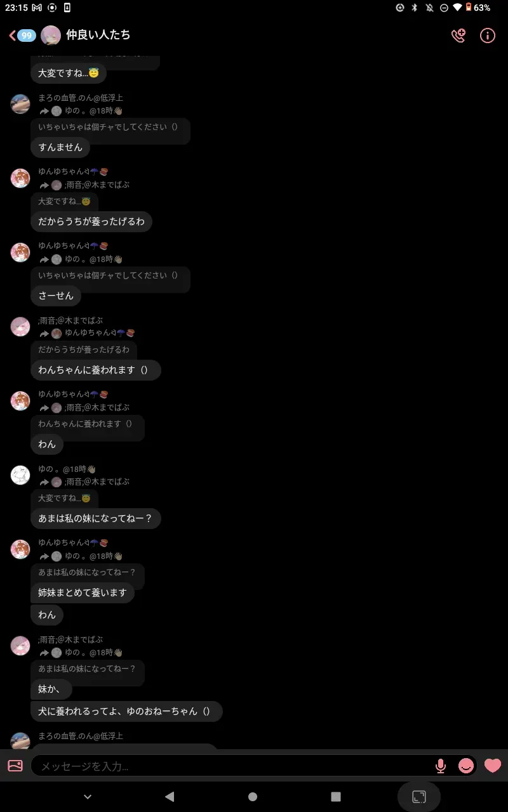Tap the すんません message bubble

[60, 147]
